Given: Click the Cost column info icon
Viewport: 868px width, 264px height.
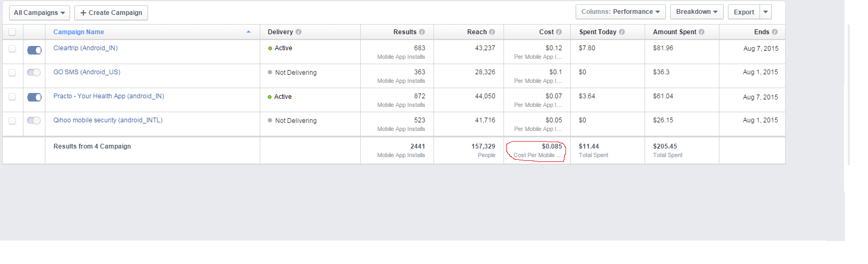Looking at the screenshot, I should [x=559, y=32].
